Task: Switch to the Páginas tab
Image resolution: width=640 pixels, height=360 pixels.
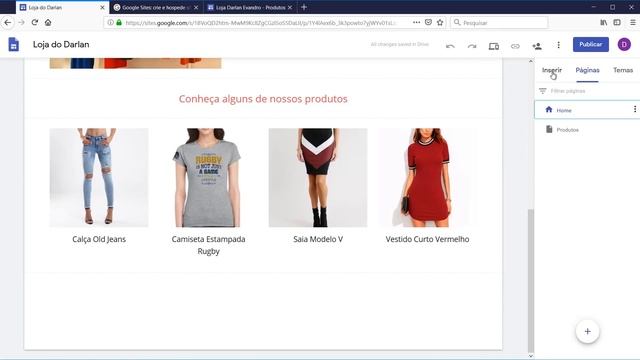Action: pyautogui.click(x=587, y=70)
